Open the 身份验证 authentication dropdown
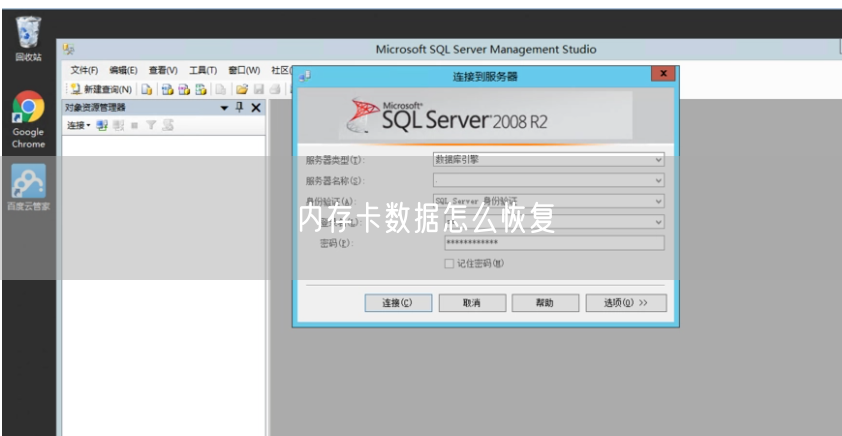This screenshot has height=436, width=842. coord(658,200)
